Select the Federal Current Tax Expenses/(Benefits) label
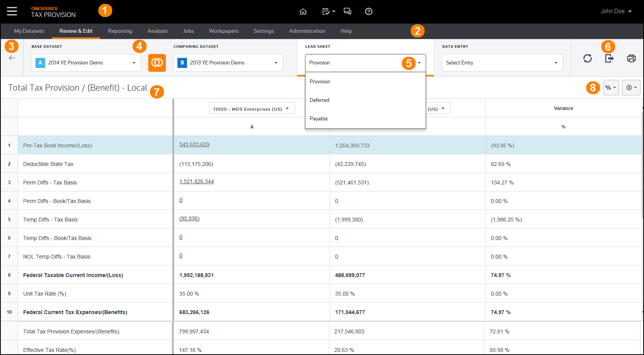Viewport: 644px width, 355px height. 75,312
